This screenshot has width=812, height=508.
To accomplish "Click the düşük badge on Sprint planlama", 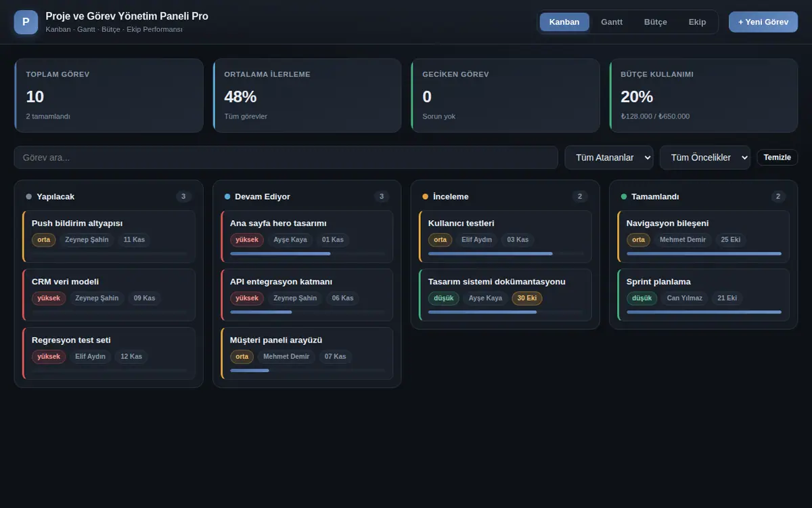I will pos(642,298).
